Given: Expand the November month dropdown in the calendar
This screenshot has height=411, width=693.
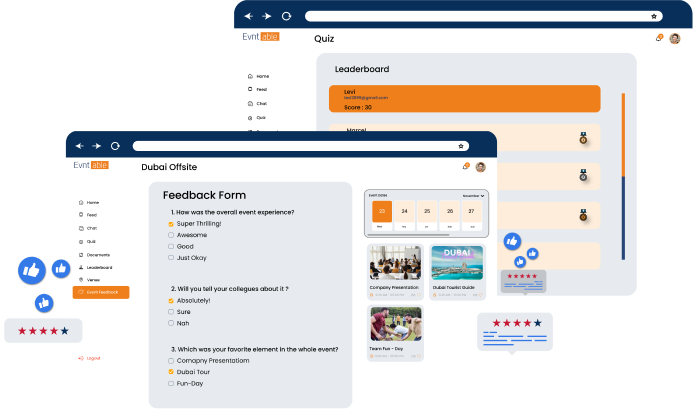Looking at the screenshot, I should [x=473, y=196].
